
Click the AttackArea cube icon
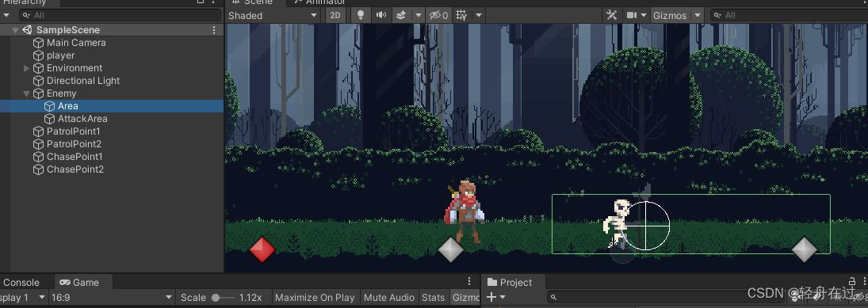tap(49, 119)
